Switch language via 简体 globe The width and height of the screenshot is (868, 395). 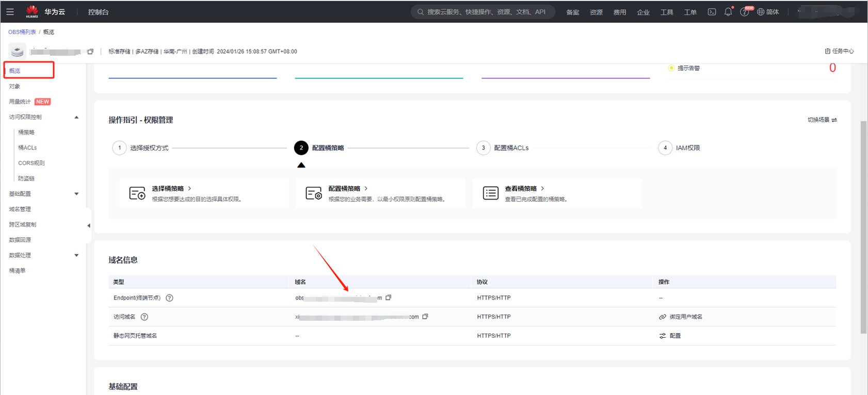tap(768, 12)
